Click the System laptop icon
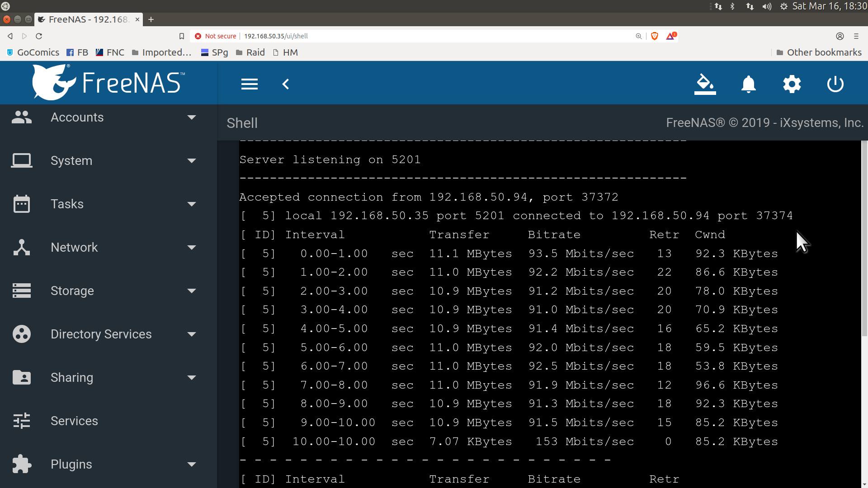The height and width of the screenshot is (488, 868). coord(22,160)
